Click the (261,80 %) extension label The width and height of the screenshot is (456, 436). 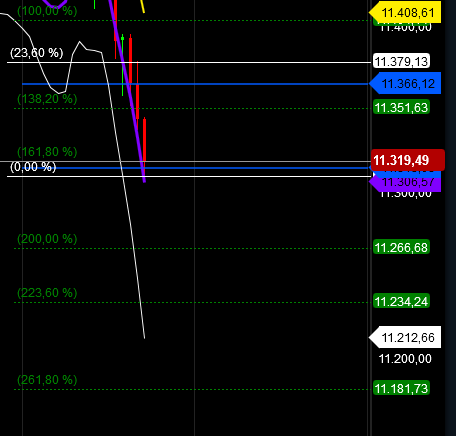coord(47,380)
